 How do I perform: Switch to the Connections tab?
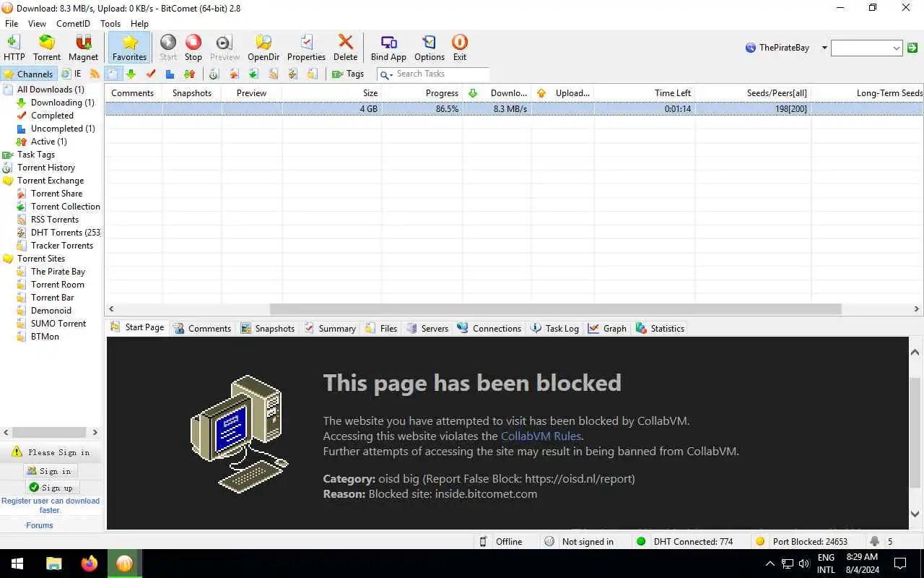coord(489,328)
